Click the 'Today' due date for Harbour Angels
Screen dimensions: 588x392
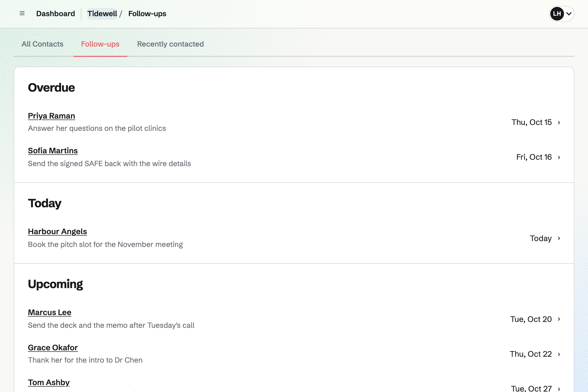[541, 238]
